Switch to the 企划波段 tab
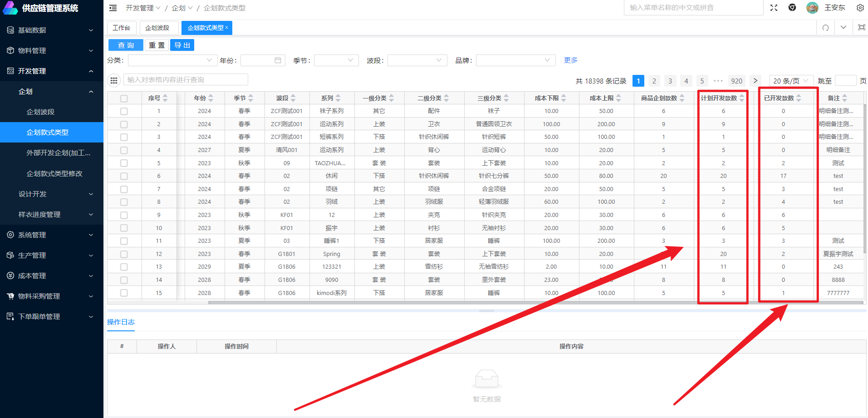This screenshot has width=868, height=418. pos(157,28)
